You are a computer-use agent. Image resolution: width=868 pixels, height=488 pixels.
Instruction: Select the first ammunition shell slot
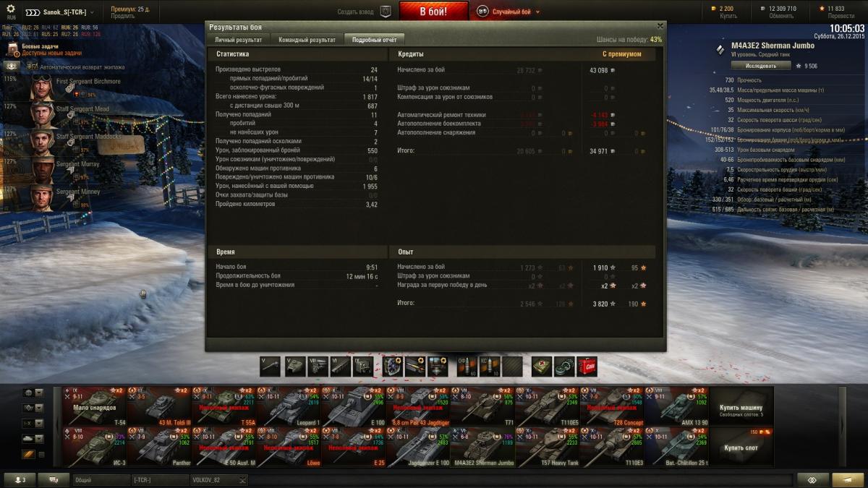(x=467, y=367)
